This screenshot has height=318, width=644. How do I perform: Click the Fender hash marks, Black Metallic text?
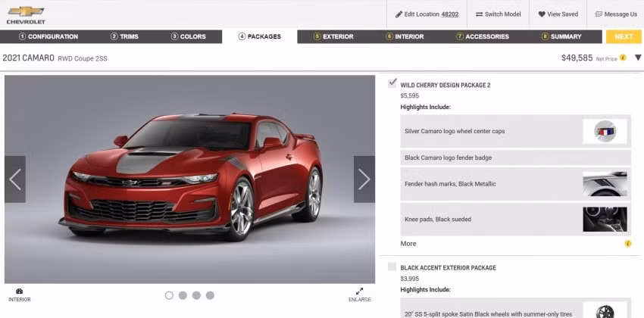pyautogui.click(x=450, y=184)
